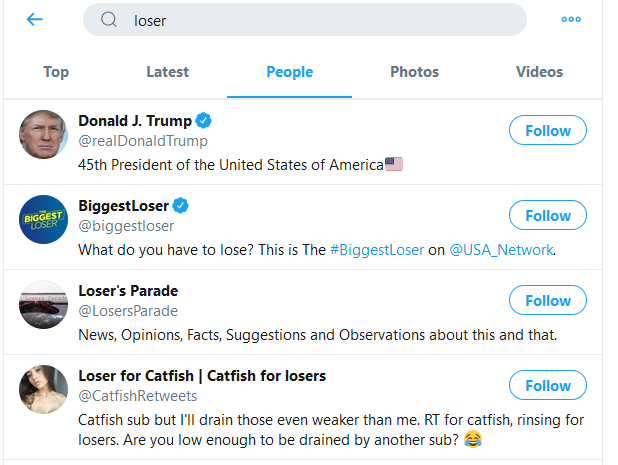Viewport: 618px width, 465px height.
Task: Follow the @realDonaldTrump account
Action: pos(547,131)
